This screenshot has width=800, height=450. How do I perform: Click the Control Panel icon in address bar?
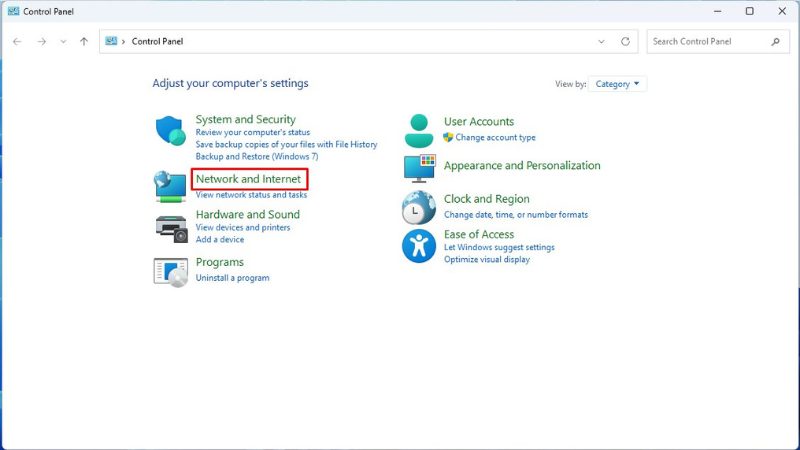111,41
